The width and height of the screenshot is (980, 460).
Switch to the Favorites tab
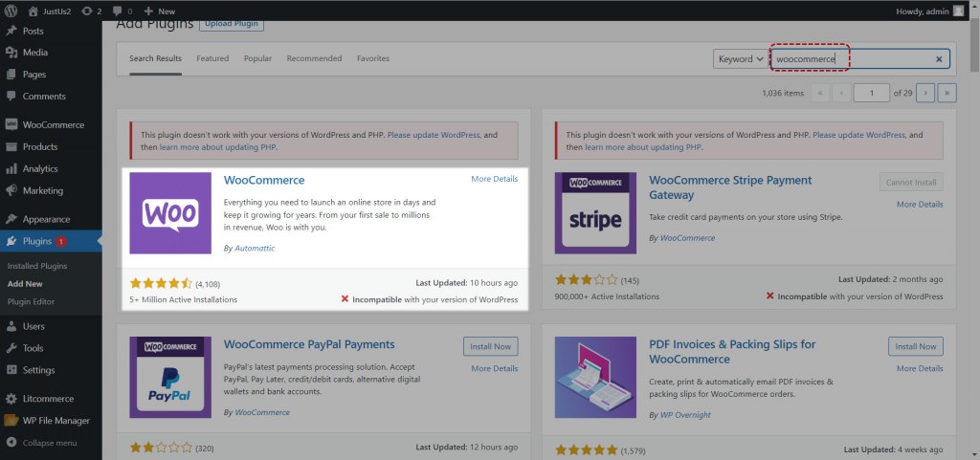click(373, 58)
